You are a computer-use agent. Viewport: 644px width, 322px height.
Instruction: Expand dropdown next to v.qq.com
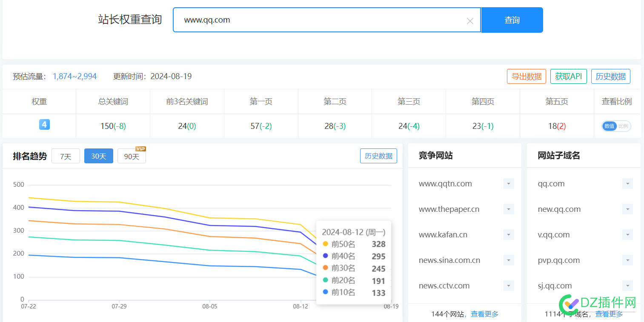click(627, 235)
